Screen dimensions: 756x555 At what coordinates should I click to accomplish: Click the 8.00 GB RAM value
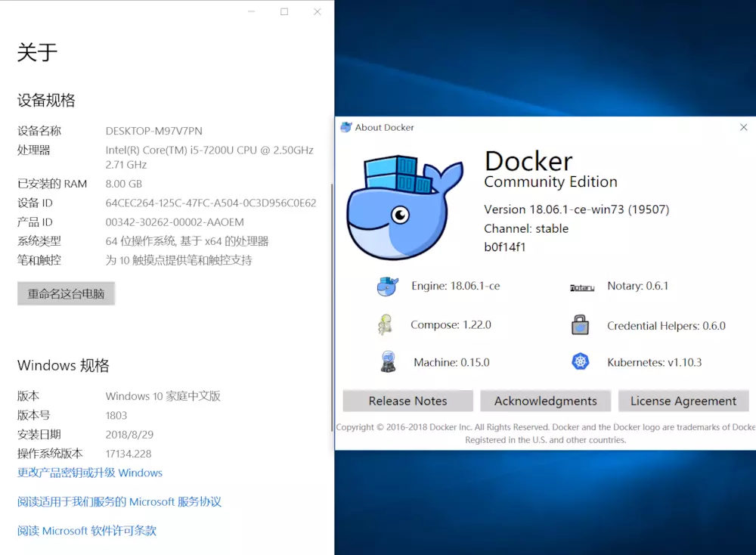[124, 184]
